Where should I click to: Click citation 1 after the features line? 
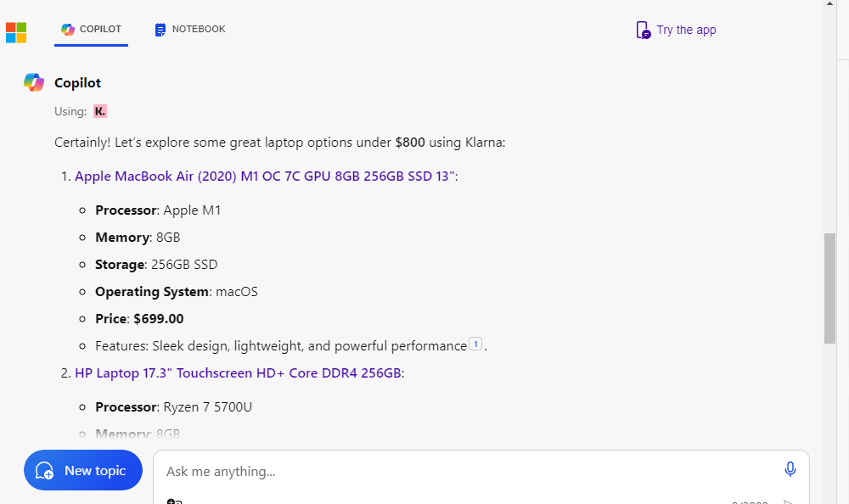point(476,344)
